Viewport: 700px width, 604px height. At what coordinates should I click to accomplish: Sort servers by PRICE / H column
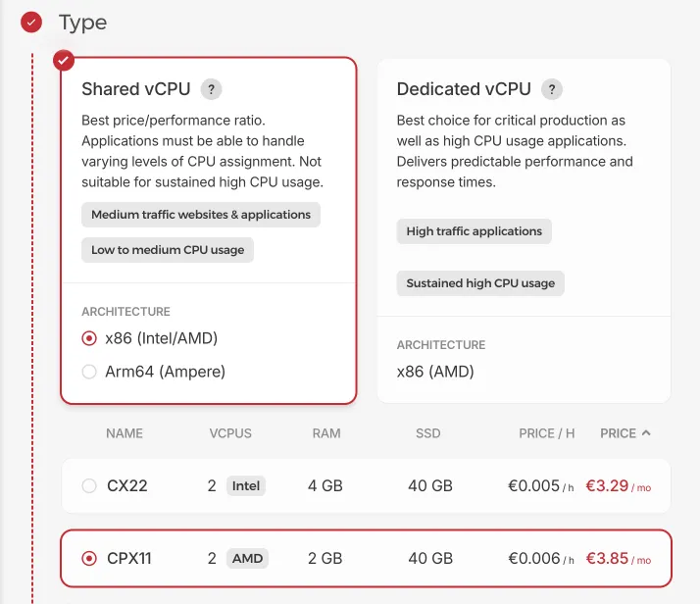(546, 433)
